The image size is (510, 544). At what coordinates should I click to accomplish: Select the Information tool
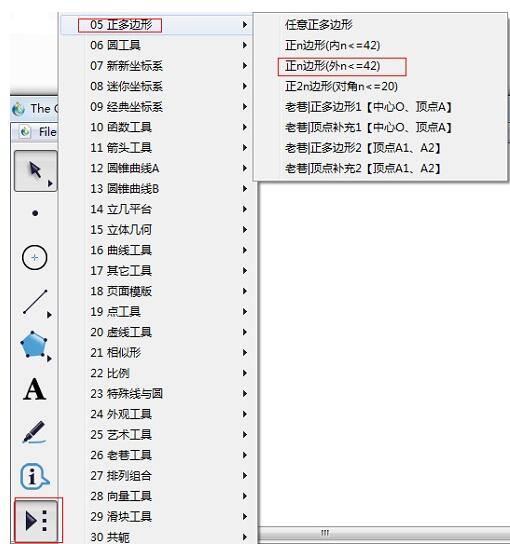tap(35, 476)
